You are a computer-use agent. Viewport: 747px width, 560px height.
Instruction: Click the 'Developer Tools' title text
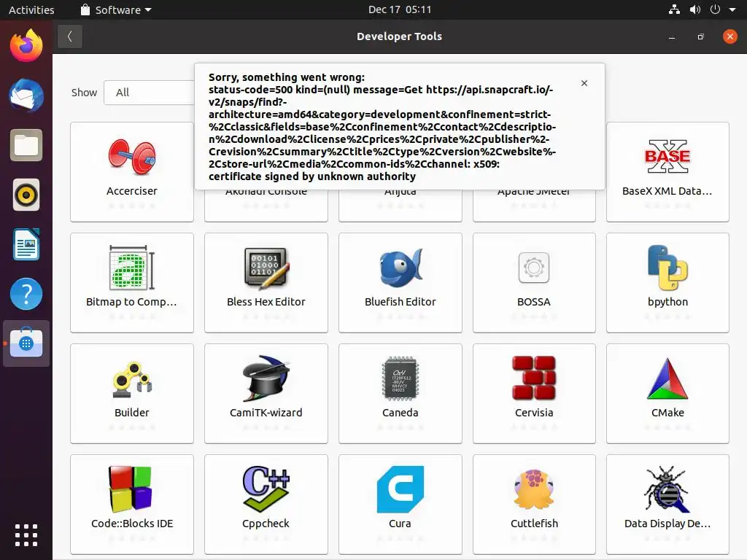click(399, 36)
